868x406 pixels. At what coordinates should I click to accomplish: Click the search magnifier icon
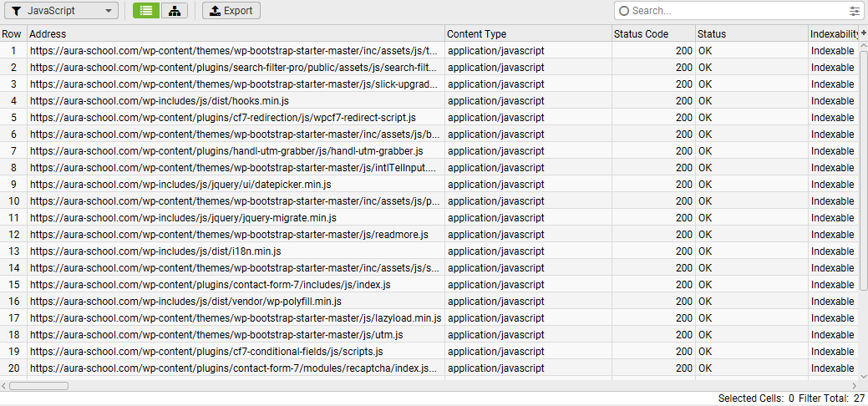624,11
